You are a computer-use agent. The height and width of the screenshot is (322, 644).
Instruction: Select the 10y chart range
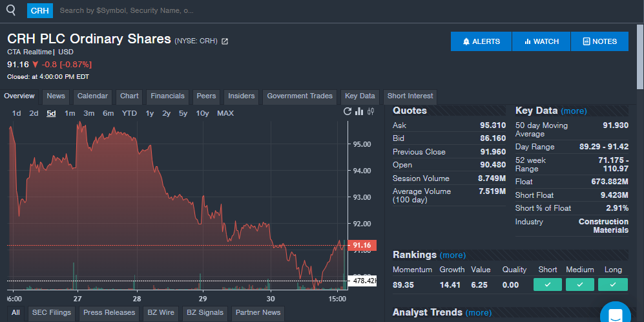pyautogui.click(x=202, y=114)
